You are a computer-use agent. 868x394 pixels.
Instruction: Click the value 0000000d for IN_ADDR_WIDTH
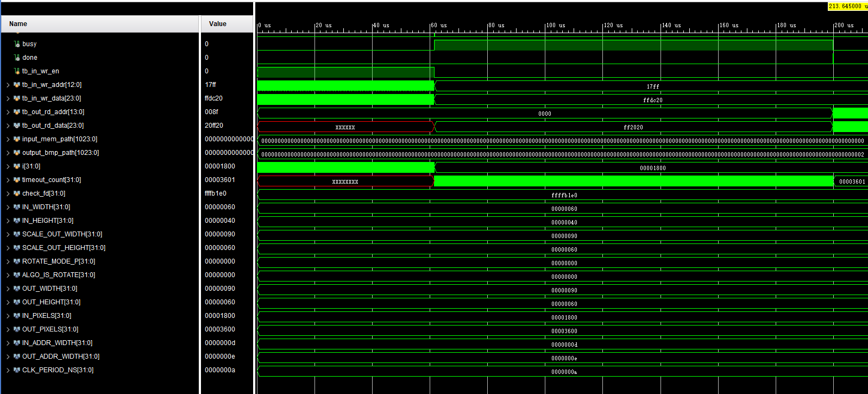click(220, 343)
